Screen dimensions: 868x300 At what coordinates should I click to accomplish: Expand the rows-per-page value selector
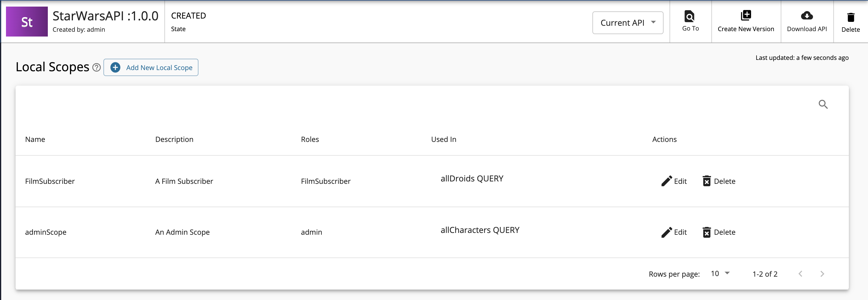tap(720, 274)
